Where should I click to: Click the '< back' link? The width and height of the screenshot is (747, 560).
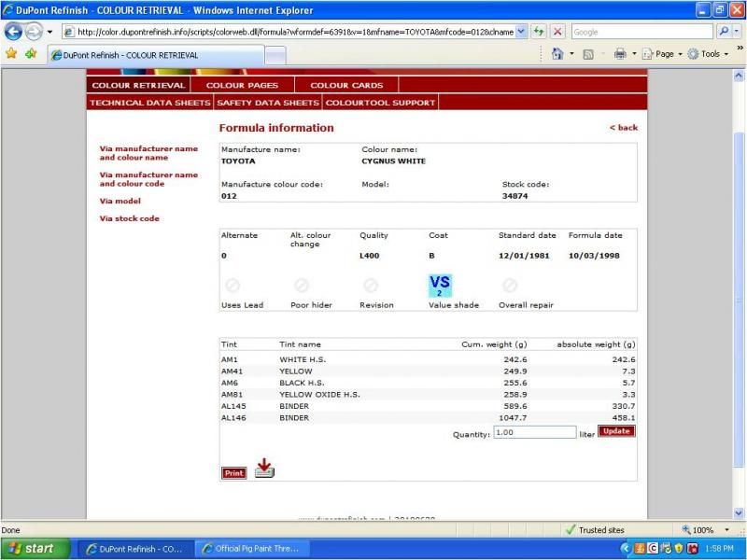(624, 128)
